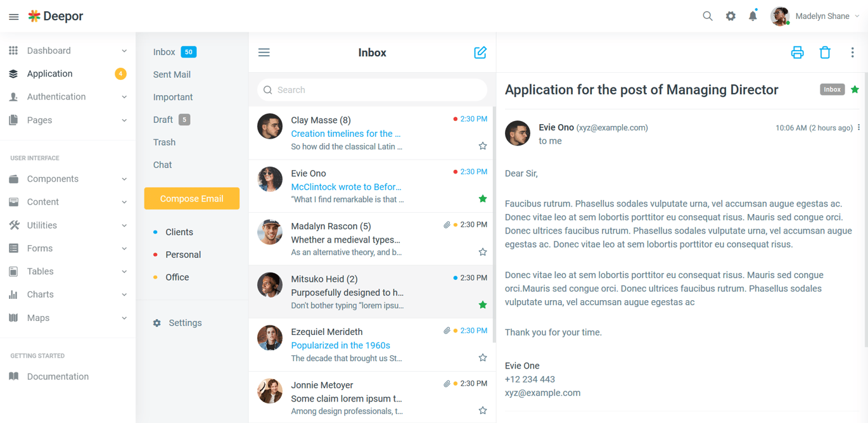
Task: Open the Draft folder
Action: point(163,119)
